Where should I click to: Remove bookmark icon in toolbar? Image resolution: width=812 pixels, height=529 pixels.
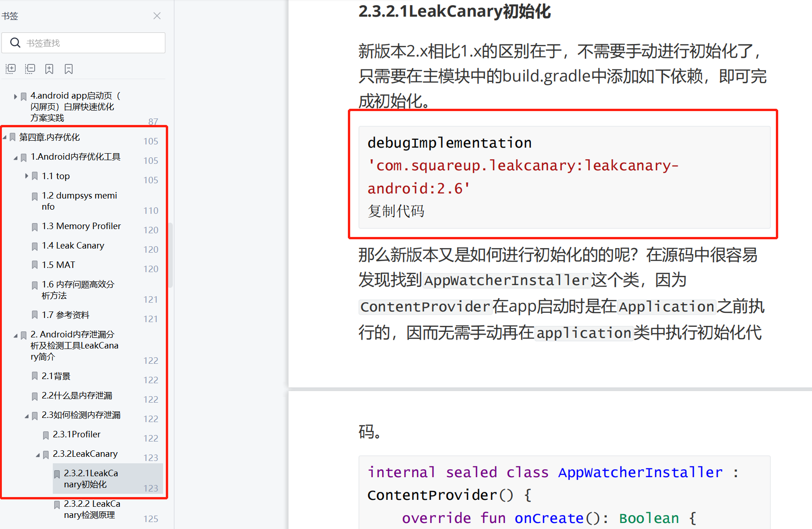69,69
